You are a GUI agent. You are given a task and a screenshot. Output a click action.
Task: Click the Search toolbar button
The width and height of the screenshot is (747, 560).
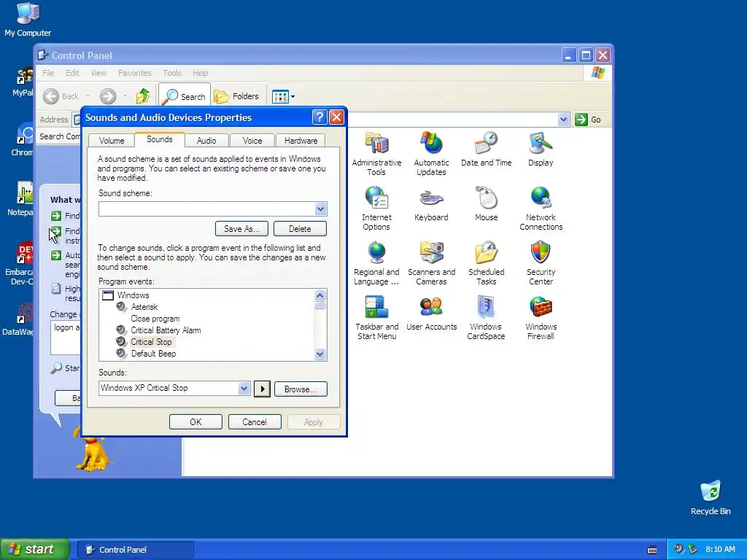tap(184, 96)
